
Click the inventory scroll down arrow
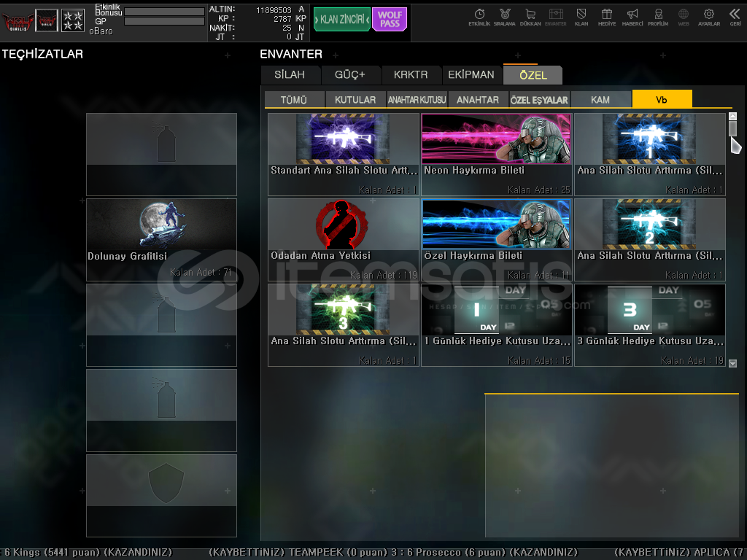[x=732, y=363]
